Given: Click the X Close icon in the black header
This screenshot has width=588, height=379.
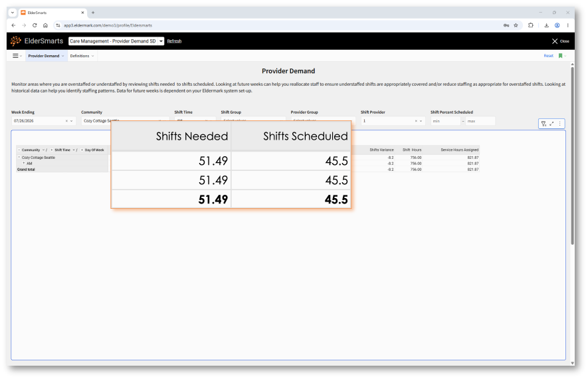Looking at the screenshot, I should click(555, 41).
